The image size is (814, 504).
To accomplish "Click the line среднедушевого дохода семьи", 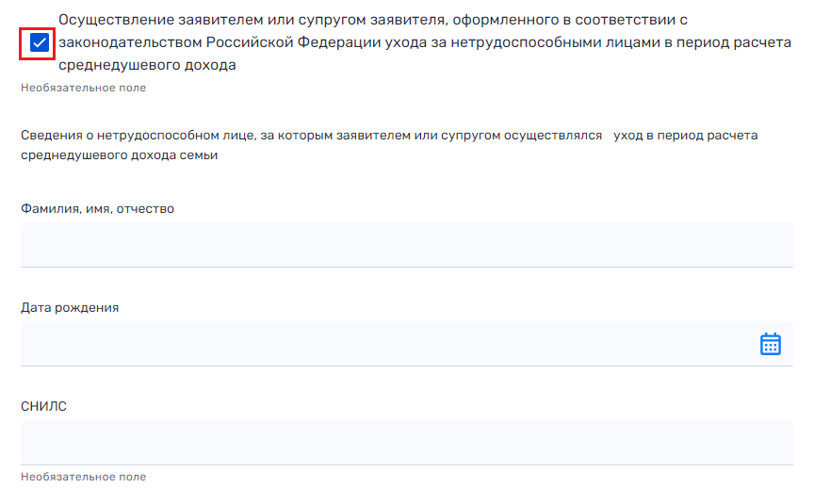I will (x=120, y=155).
